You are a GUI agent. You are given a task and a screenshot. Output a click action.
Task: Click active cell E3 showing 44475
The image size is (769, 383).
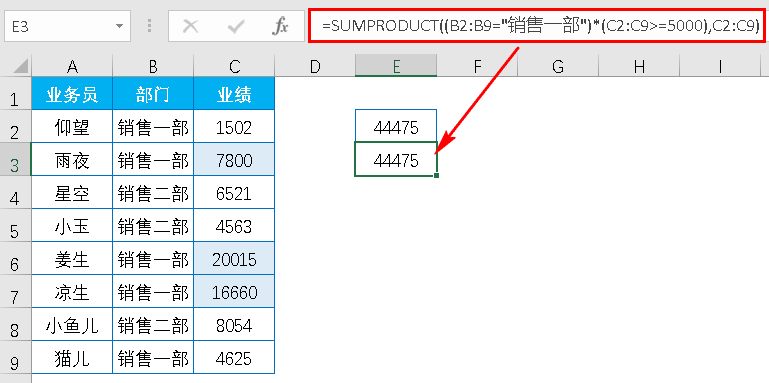pos(396,159)
